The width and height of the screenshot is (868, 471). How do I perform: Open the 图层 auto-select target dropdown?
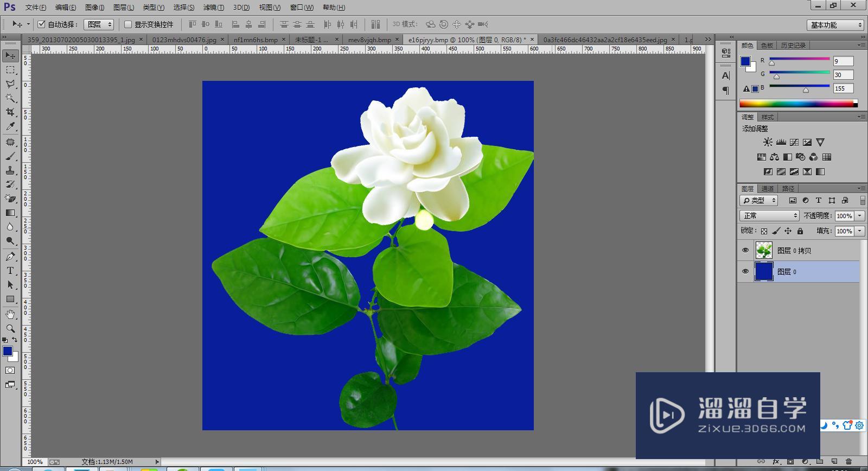pyautogui.click(x=99, y=24)
